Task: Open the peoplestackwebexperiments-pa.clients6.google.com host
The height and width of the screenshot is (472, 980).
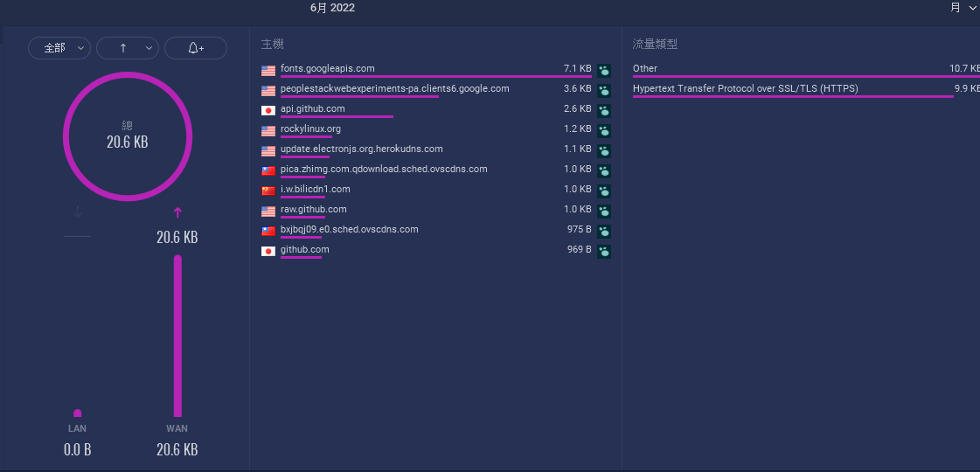Action: [x=395, y=88]
